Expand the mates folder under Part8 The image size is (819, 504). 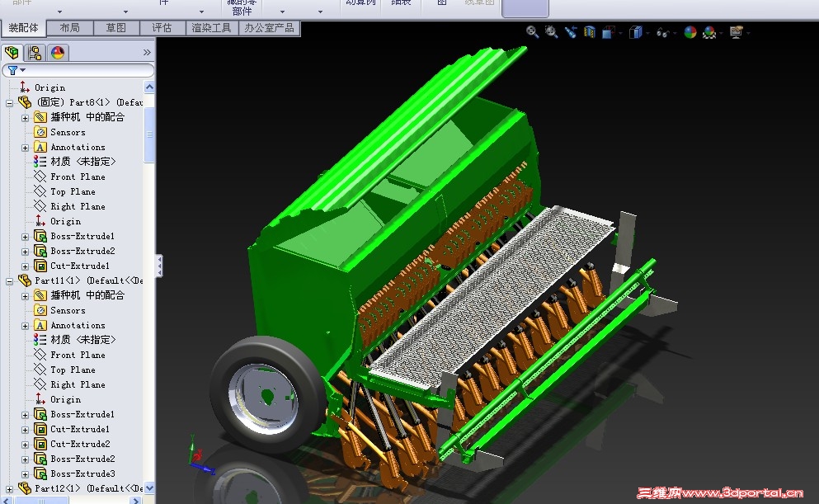(25, 118)
